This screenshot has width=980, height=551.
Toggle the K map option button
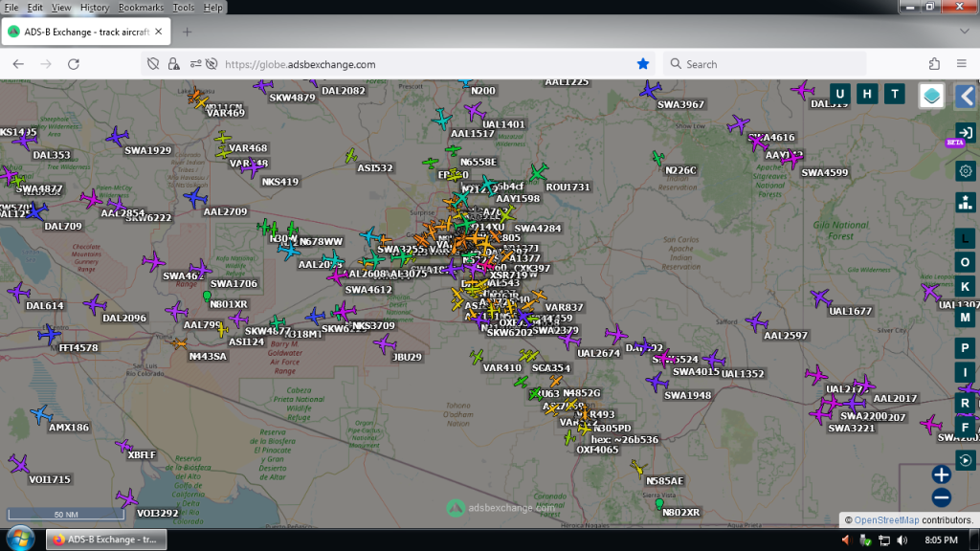tap(965, 287)
